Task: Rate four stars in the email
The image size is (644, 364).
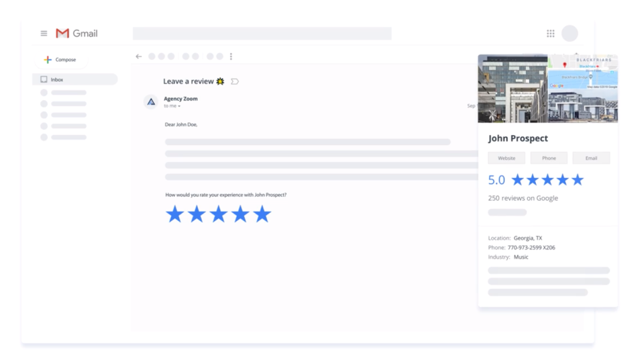Action: click(x=240, y=214)
